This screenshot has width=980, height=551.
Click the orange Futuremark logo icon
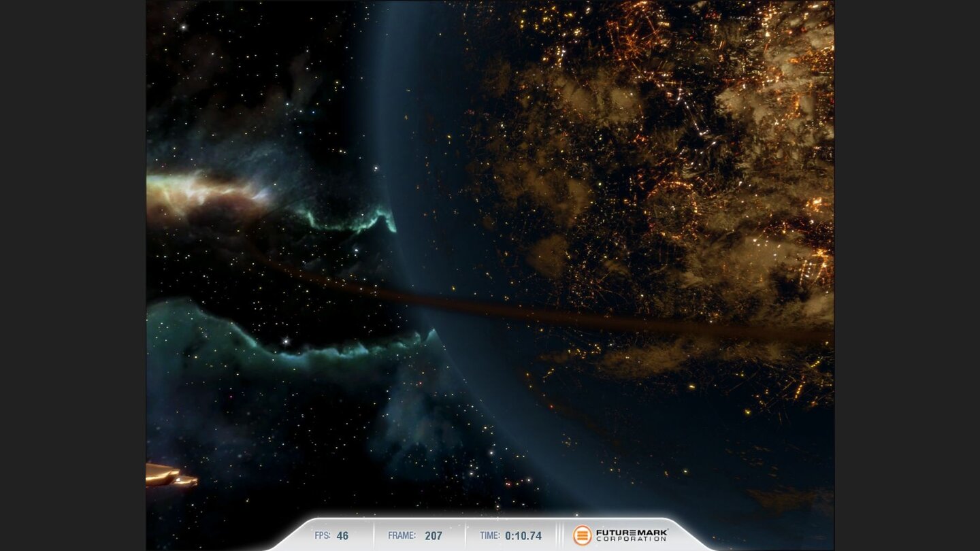coord(582,535)
